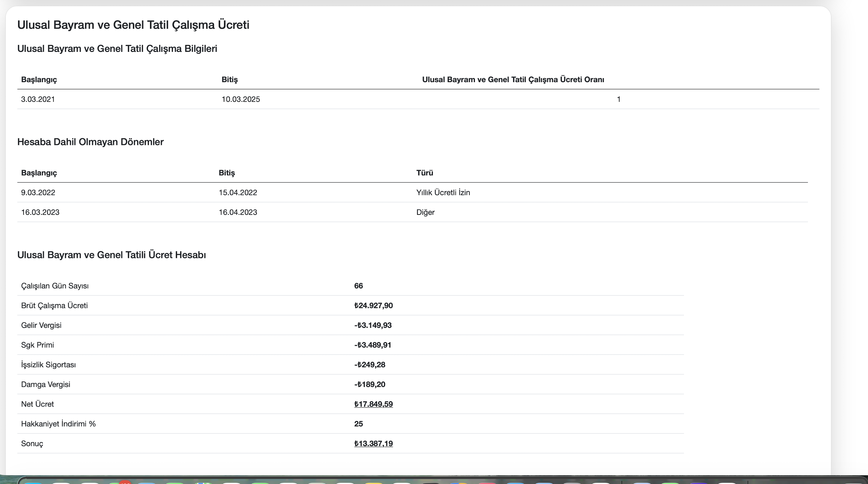Click the underlined Sonuç amount ₺13.387,19
This screenshot has height=484, width=868.
(x=373, y=443)
